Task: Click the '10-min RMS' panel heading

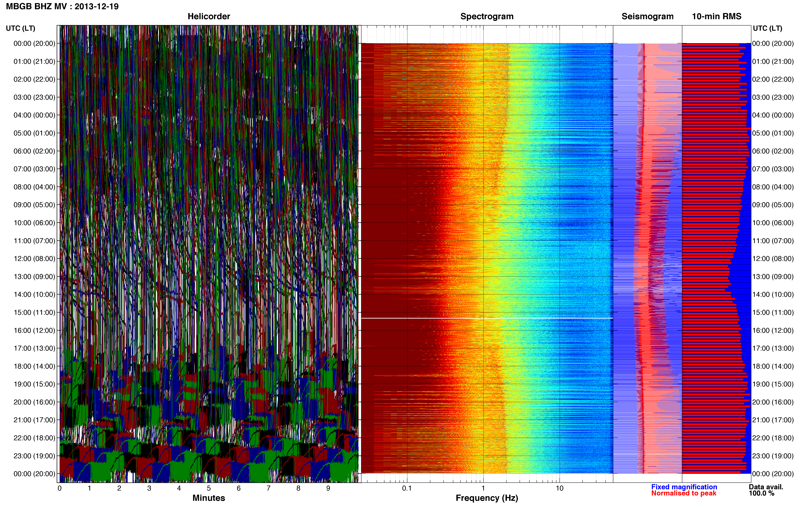Action: [x=717, y=16]
